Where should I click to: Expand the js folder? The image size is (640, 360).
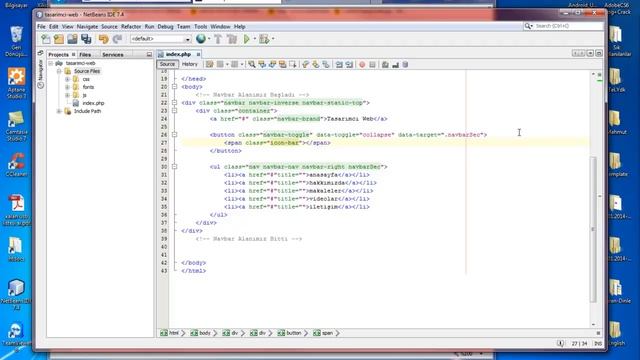tap(67, 95)
